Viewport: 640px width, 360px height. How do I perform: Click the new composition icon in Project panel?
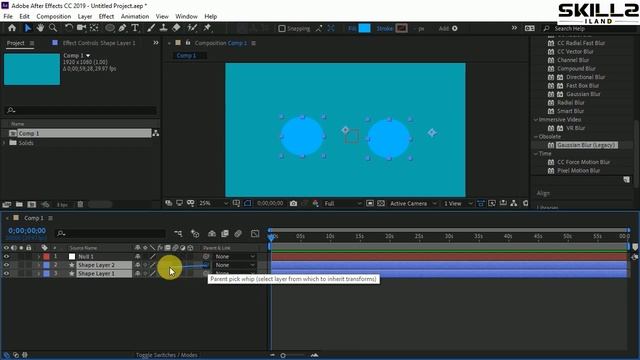(32, 204)
